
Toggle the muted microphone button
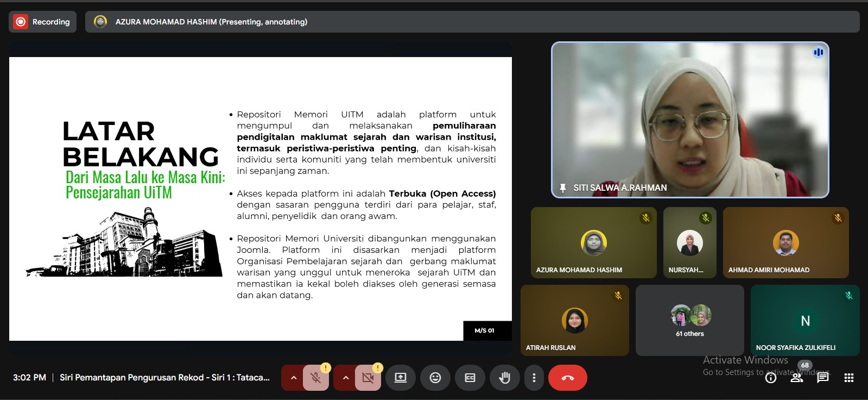point(315,378)
